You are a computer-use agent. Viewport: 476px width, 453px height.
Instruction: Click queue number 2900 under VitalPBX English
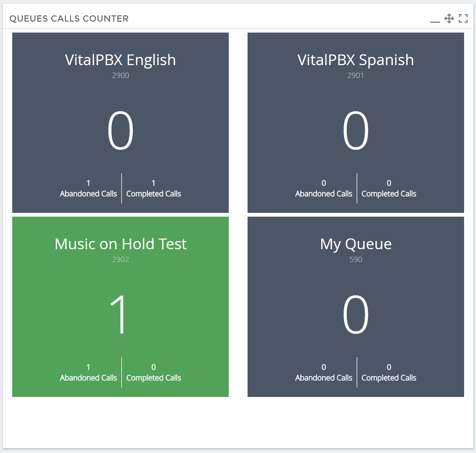pyautogui.click(x=121, y=75)
